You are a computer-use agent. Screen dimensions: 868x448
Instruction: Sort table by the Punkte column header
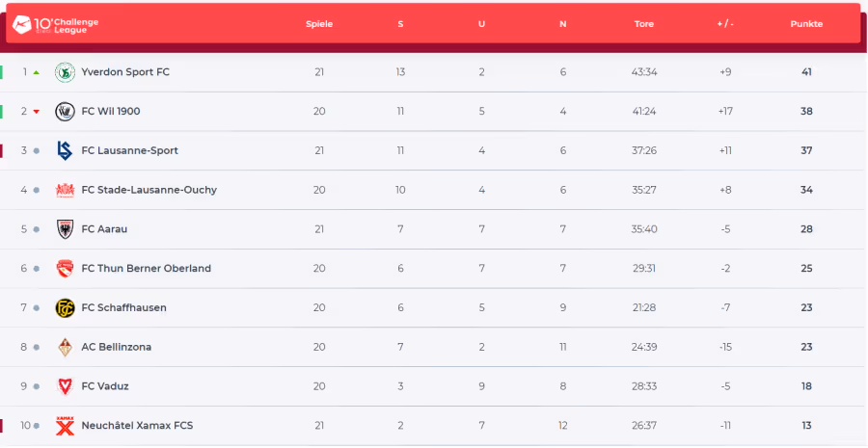[806, 24]
